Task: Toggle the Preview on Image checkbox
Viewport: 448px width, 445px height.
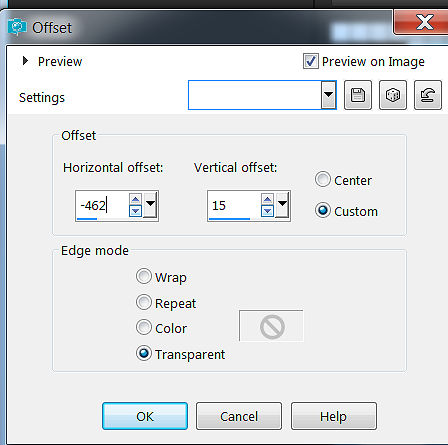Action: (311, 61)
